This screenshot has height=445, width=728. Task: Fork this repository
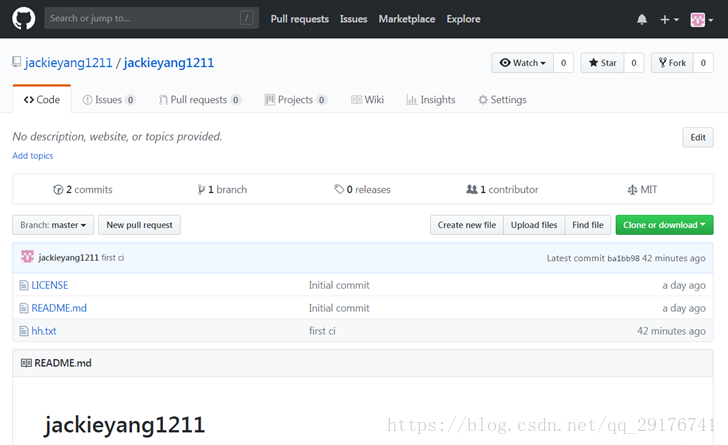click(672, 63)
